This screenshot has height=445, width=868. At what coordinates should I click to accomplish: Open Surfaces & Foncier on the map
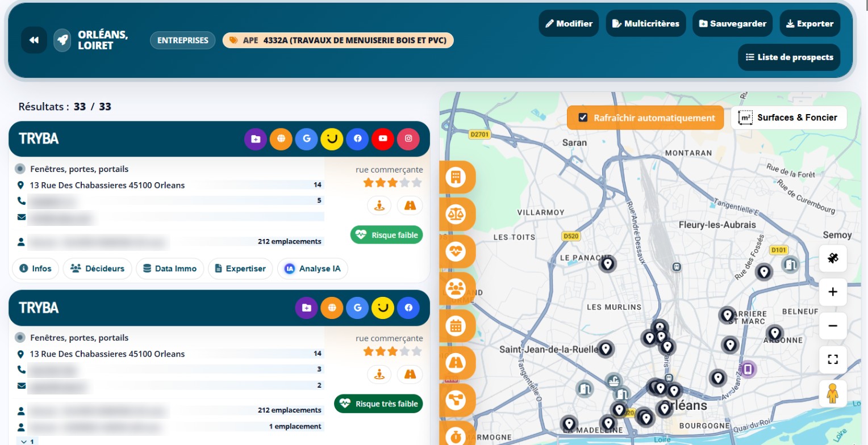tap(788, 117)
